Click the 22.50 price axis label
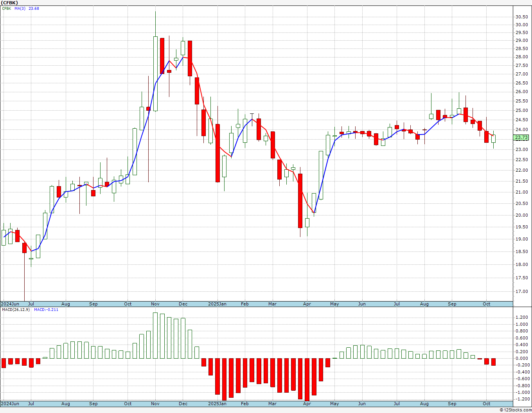Image resolution: width=532 pixels, height=413 pixels. click(x=521, y=160)
